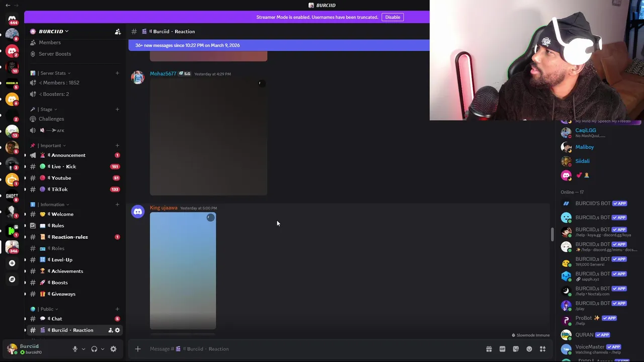Disable Streamer Mode
644x362 pixels.
pos(392,17)
